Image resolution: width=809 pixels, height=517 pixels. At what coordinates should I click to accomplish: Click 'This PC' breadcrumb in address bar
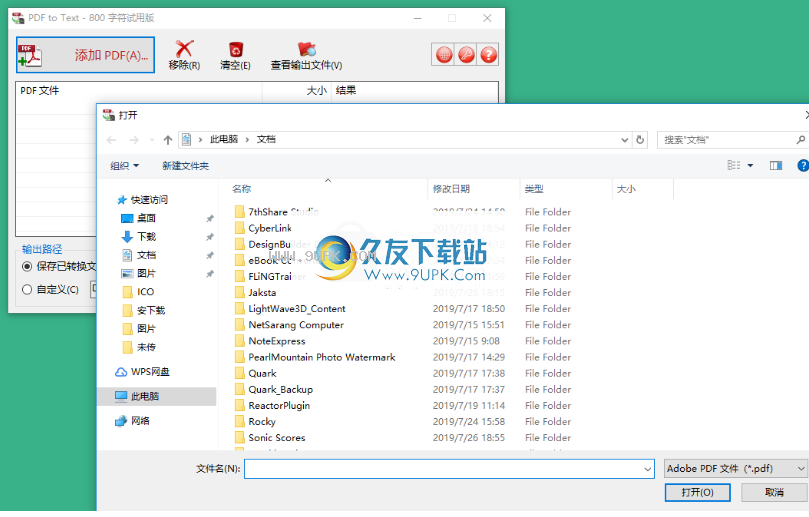tap(224, 140)
